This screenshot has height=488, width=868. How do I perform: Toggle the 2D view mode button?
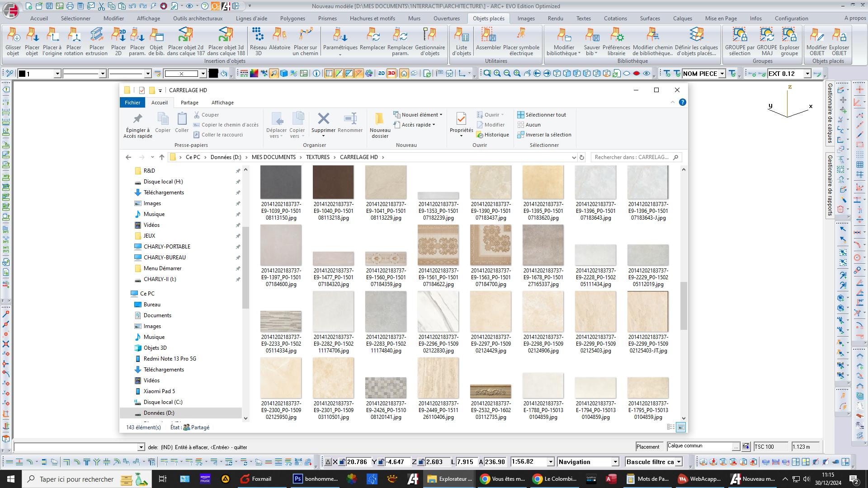381,74
